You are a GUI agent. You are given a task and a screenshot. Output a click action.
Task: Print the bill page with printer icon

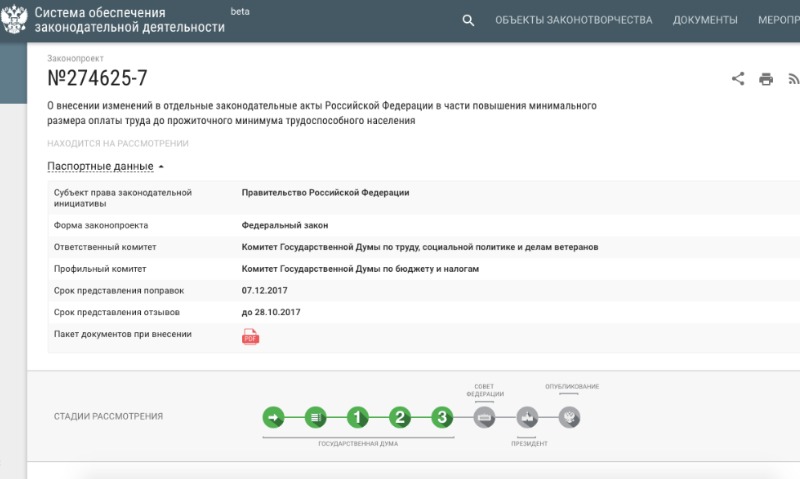766,79
